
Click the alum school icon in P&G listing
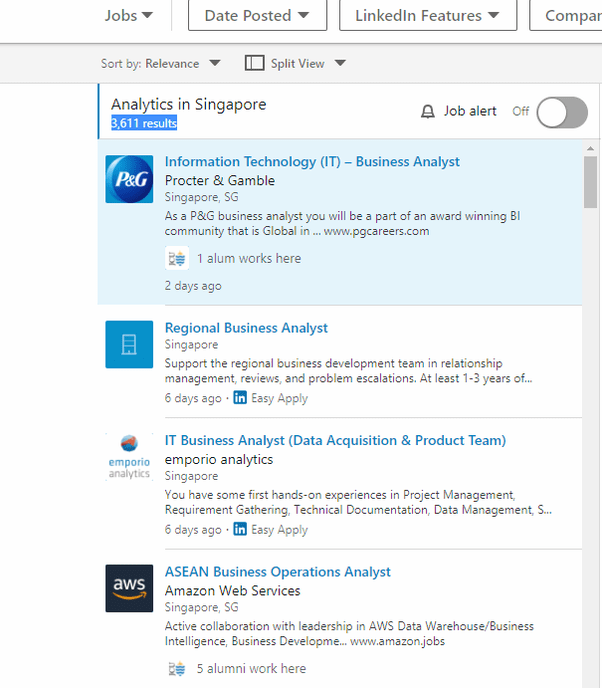[x=177, y=258]
